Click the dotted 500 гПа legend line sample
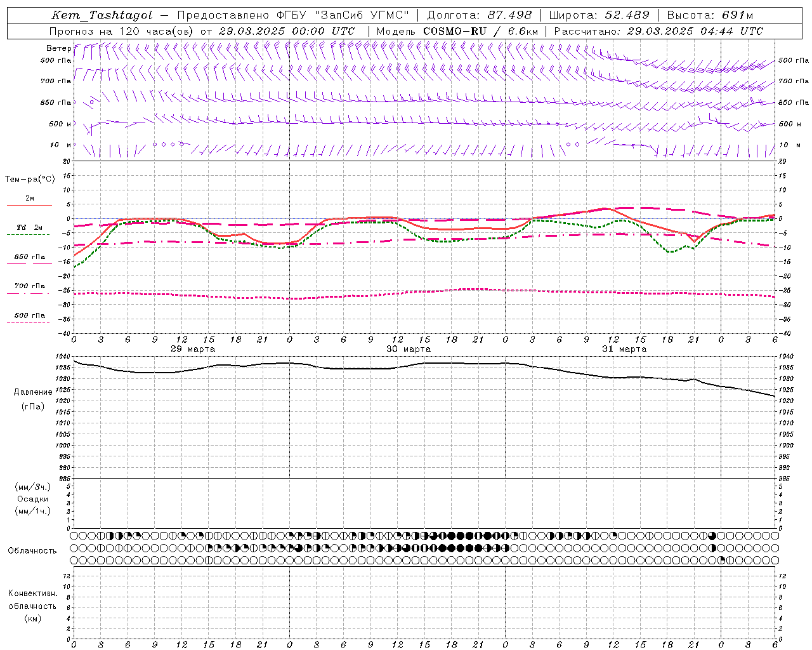This screenshot has width=812, height=650. pos(28,322)
